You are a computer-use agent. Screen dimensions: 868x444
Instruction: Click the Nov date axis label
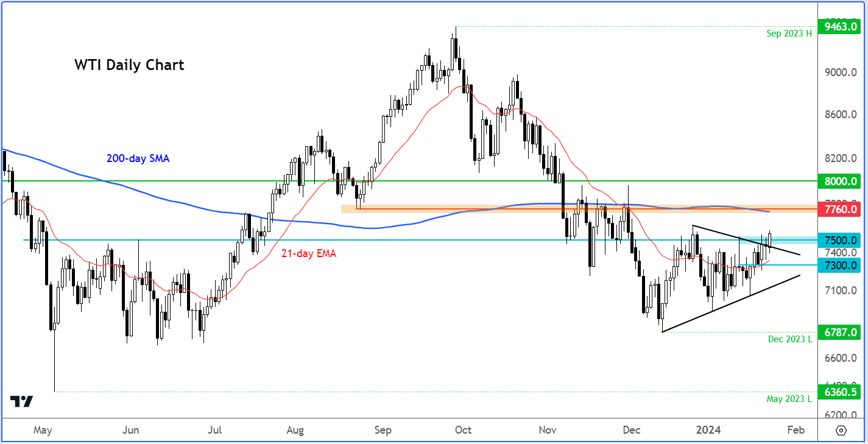tap(548, 430)
